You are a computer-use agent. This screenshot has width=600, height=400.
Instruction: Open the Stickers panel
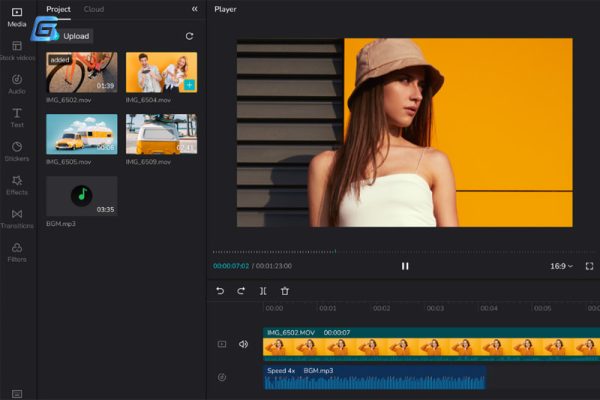(17, 152)
